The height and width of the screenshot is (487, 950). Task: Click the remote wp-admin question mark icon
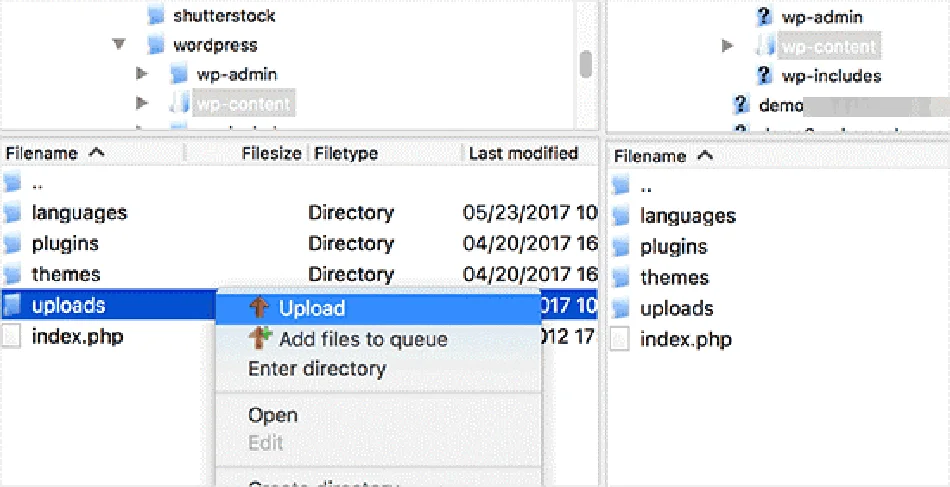765,16
